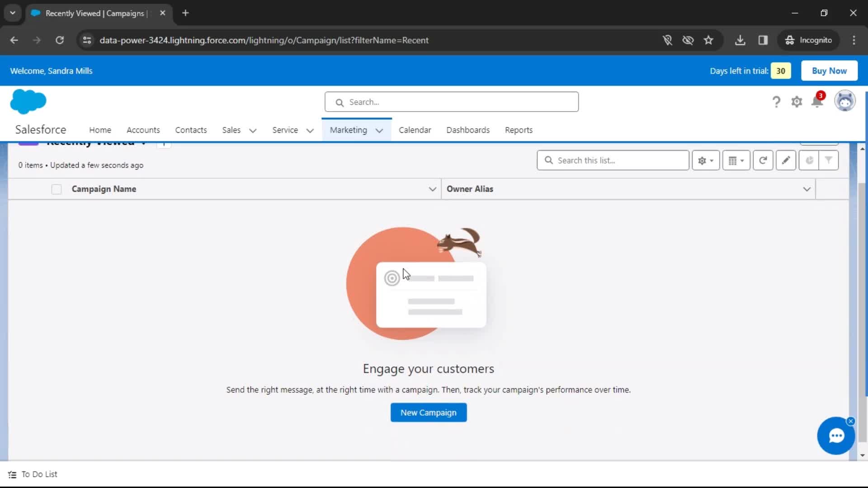Expand the Sales menu chevron

tap(253, 131)
